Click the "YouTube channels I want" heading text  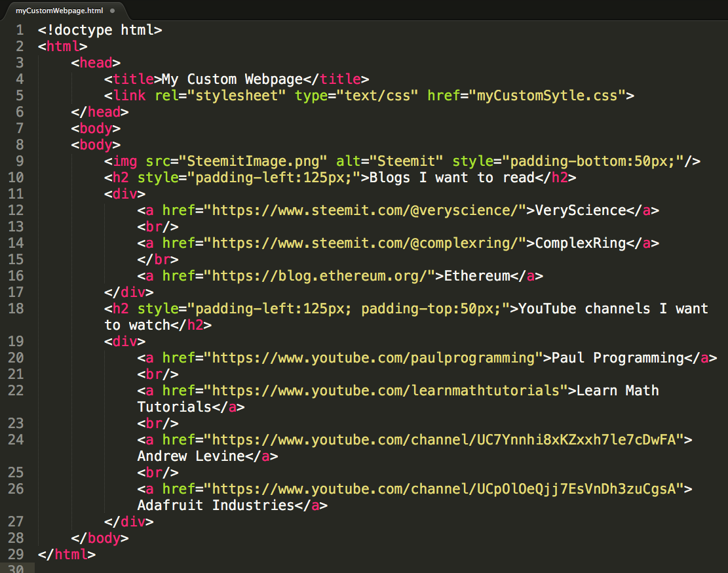(x=613, y=309)
